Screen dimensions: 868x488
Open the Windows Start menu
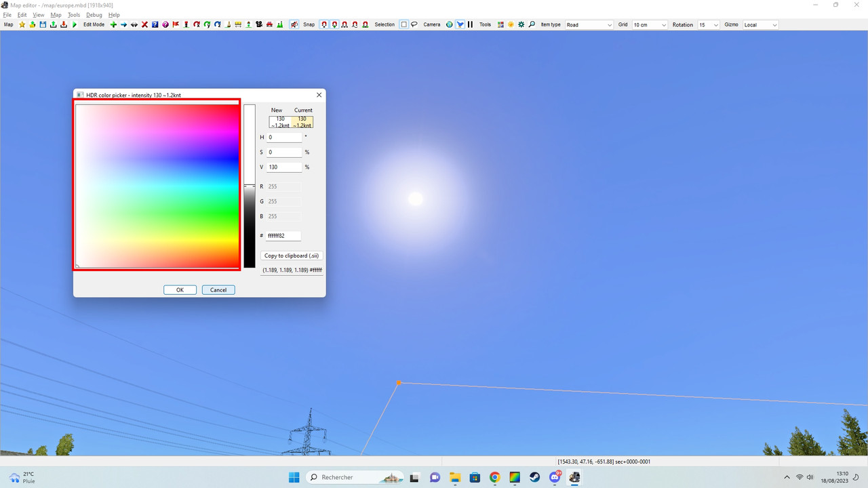294,477
